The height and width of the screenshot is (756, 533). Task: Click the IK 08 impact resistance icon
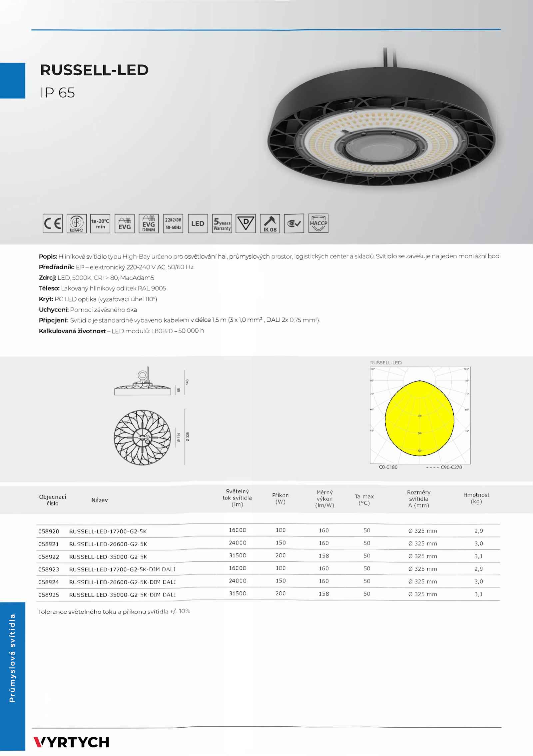270,223
